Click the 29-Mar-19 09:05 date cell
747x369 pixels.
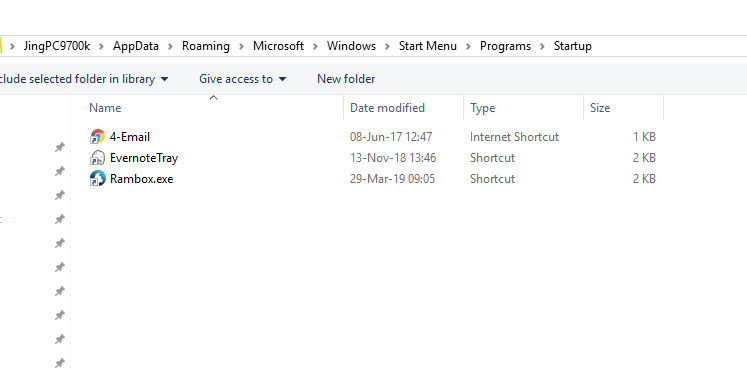click(x=393, y=179)
